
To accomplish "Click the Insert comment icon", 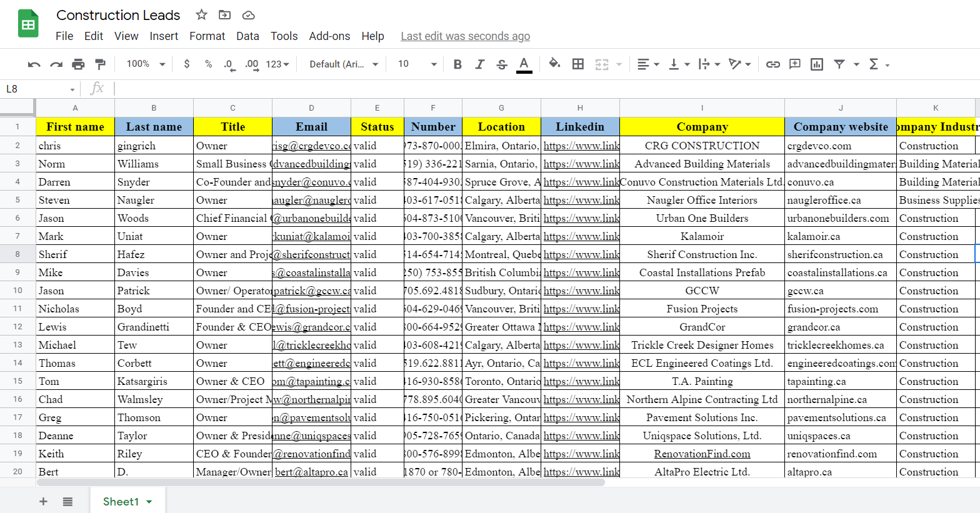I will (795, 64).
